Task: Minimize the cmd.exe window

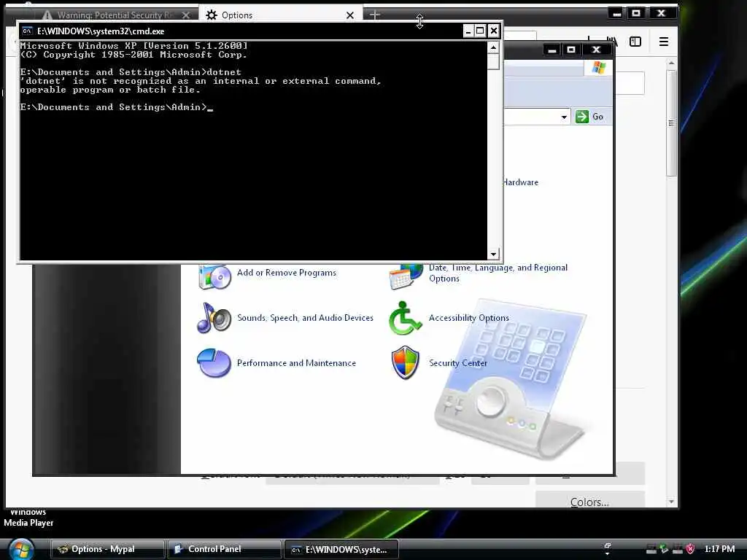Action: click(x=468, y=31)
